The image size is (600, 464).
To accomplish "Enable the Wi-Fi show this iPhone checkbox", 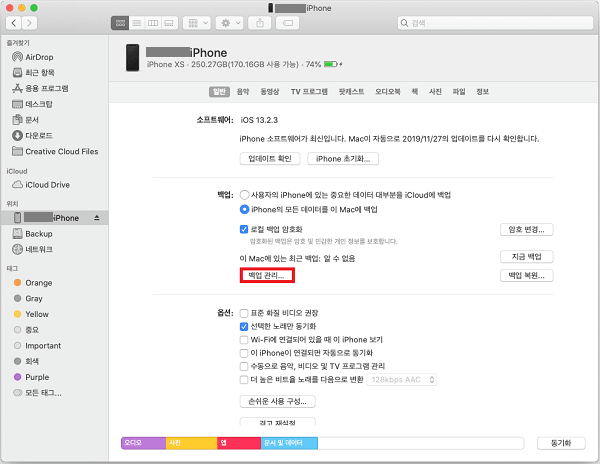I will (244, 340).
